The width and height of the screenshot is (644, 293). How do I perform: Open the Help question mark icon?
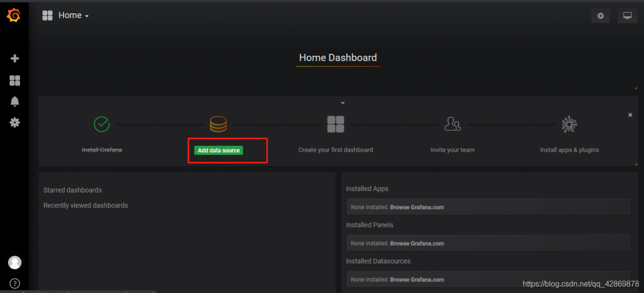pyautogui.click(x=15, y=283)
